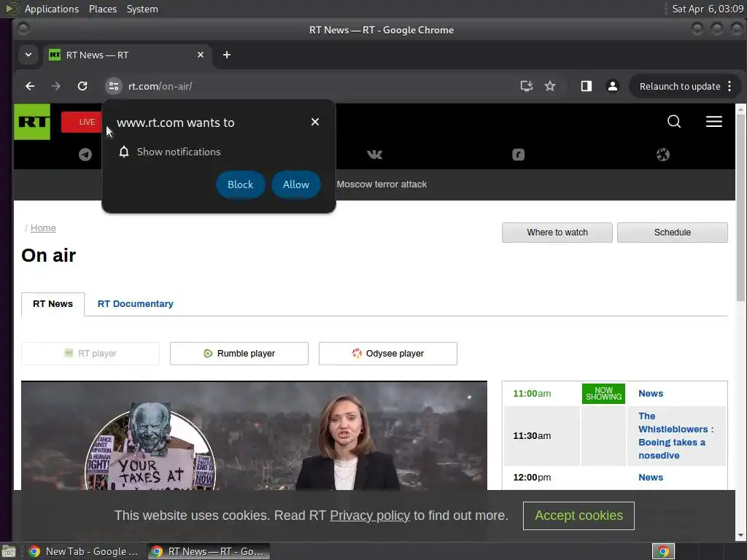
Task: Switch to RT News — RT taskbar window
Action: pos(209,551)
